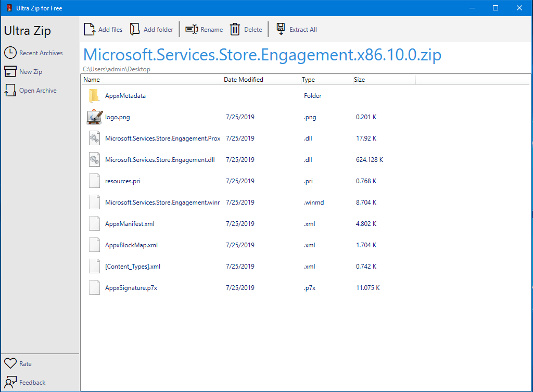Image resolution: width=533 pixels, height=392 pixels.
Task: Select the resources.pri file name
Action: coord(123,181)
